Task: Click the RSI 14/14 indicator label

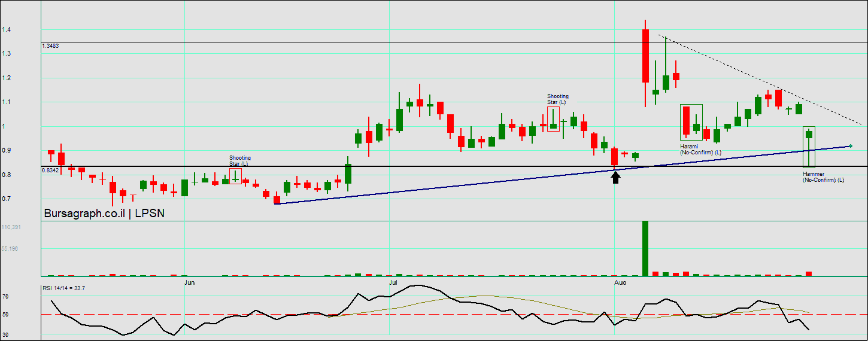Action: pyautogui.click(x=63, y=288)
